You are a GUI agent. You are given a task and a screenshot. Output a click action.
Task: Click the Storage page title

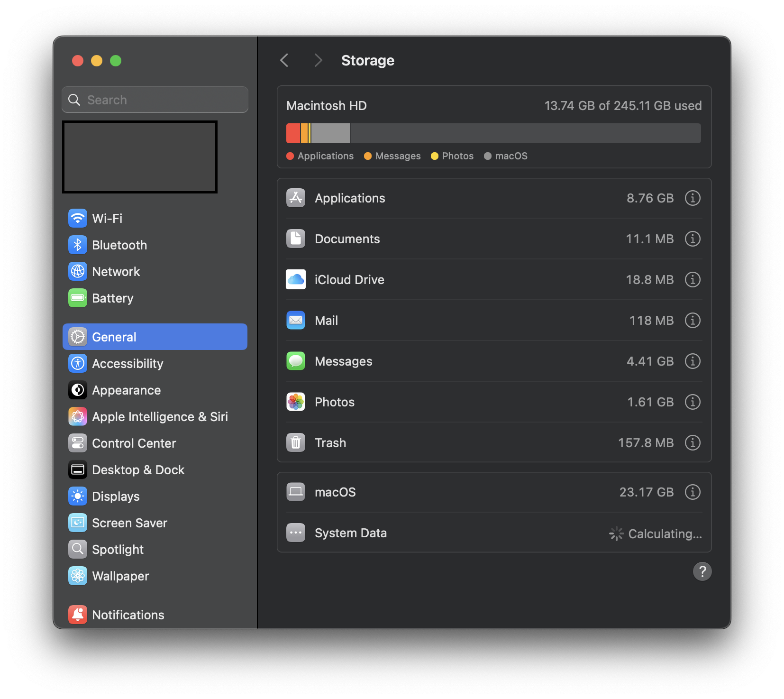(368, 61)
